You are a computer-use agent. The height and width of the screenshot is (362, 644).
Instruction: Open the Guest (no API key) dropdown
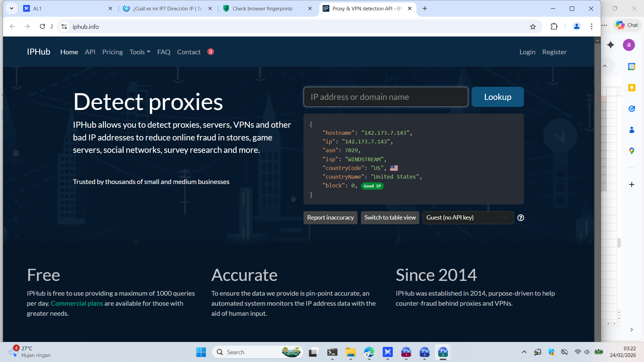tap(468, 218)
